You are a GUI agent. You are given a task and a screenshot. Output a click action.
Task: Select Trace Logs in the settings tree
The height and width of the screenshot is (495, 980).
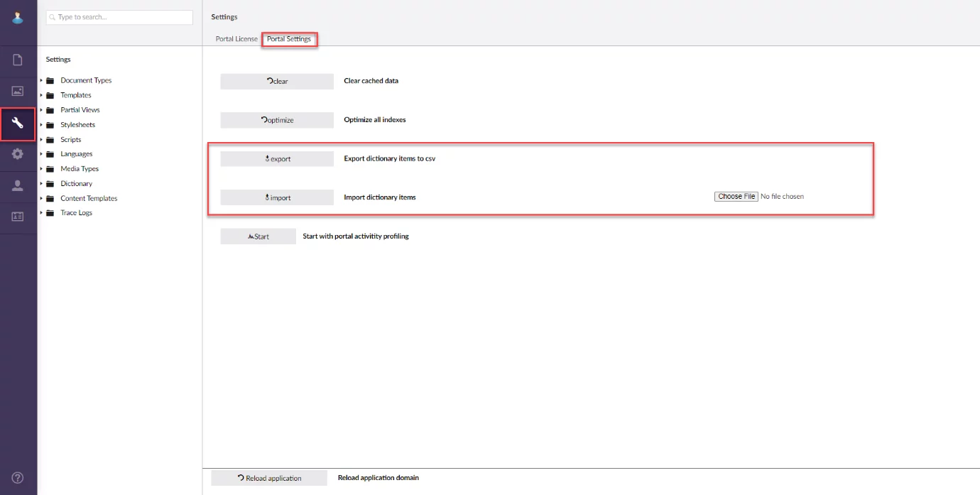point(76,213)
